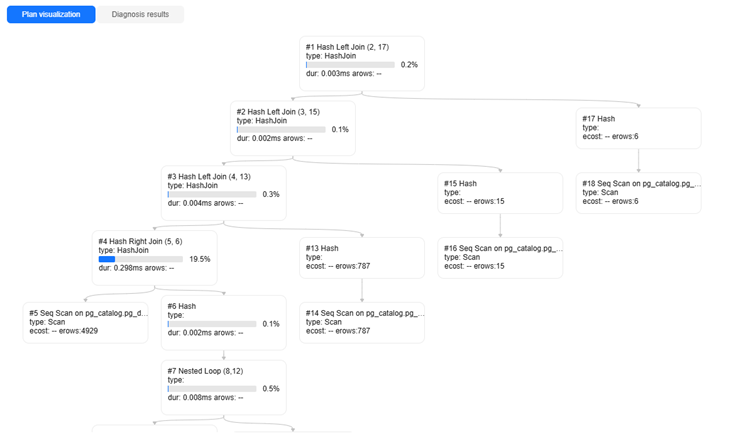Click the 0.5% progress bar in Nested Loop node
Viewport: 753px width, 441px height.
(x=212, y=389)
